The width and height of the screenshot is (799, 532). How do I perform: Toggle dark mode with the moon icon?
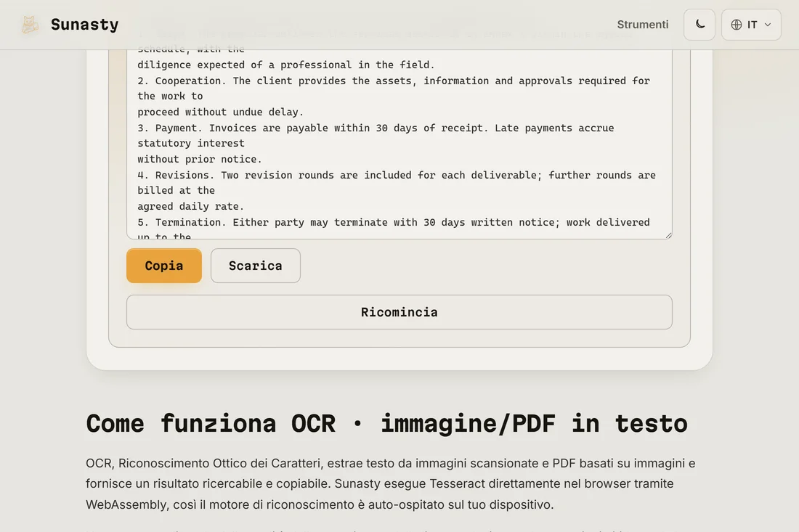point(699,25)
